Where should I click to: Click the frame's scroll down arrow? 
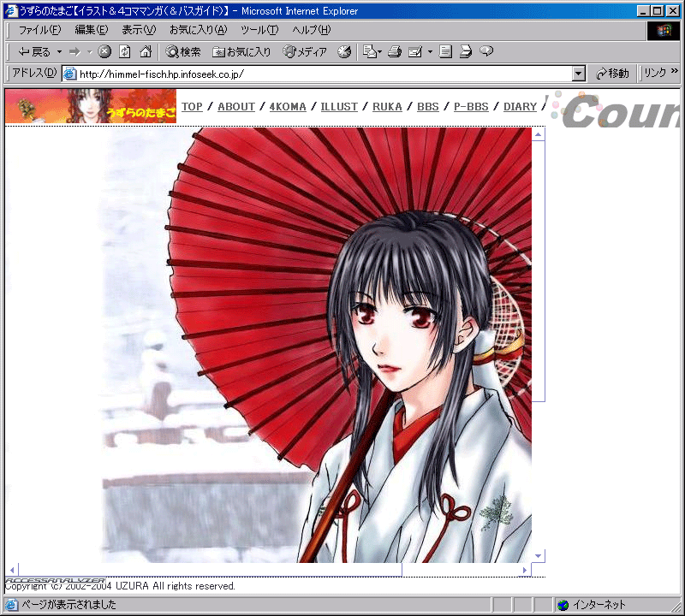click(539, 556)
